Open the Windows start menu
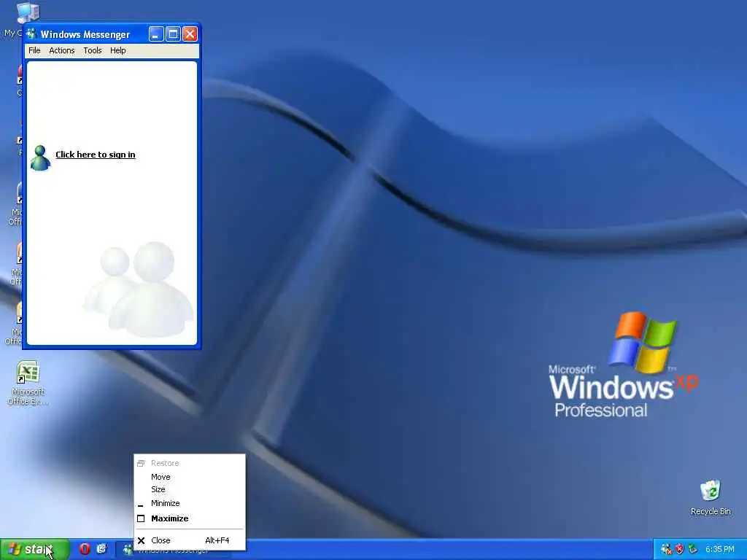 [x=34, y=549]
